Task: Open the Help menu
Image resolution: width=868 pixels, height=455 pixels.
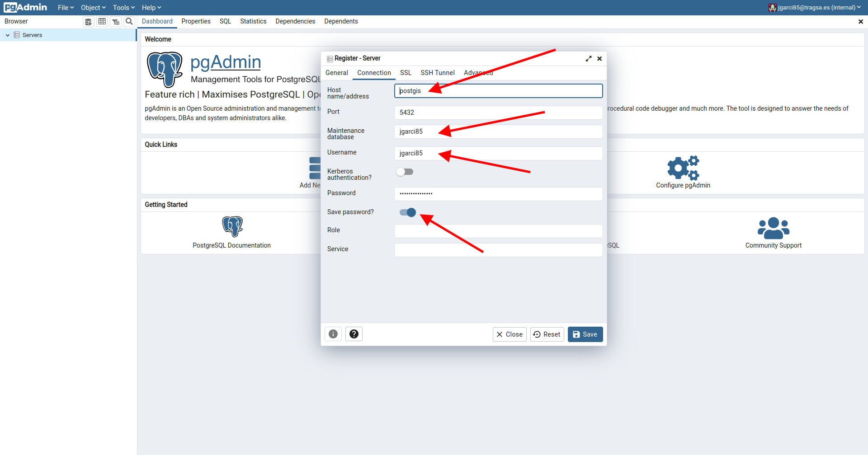Action: pyautogui.click(x=151, y=8)
